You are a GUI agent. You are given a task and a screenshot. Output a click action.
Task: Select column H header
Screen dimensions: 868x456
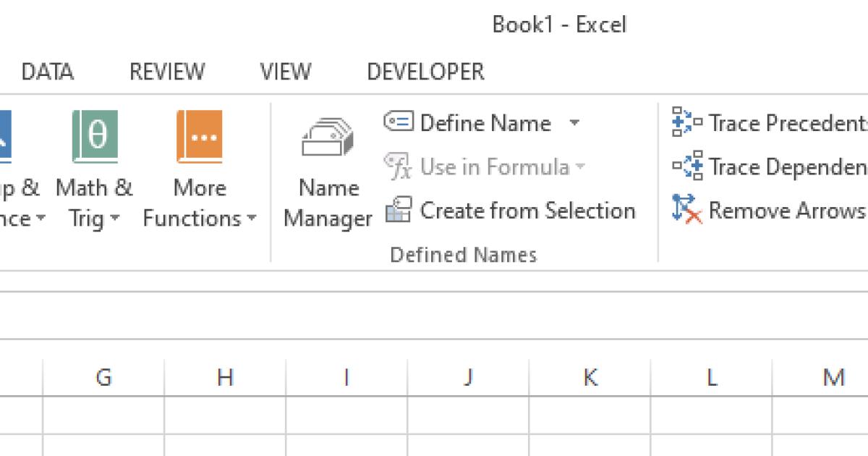pos(225,376)
